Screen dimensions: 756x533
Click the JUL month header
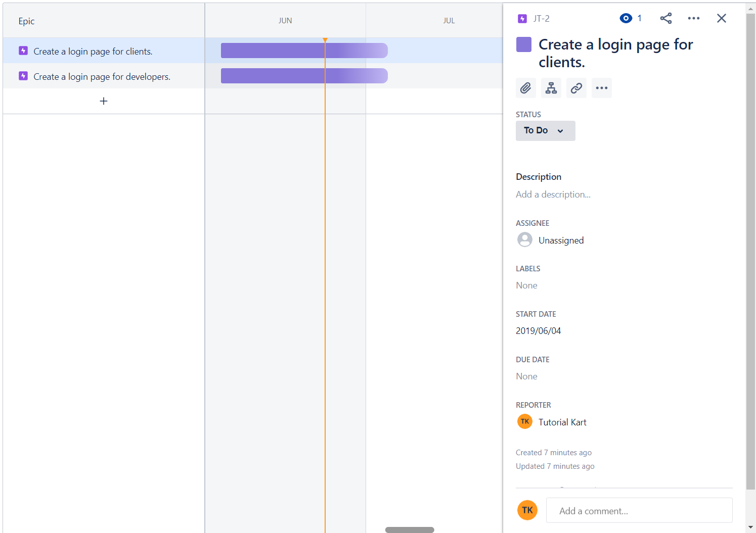(449, 21)
